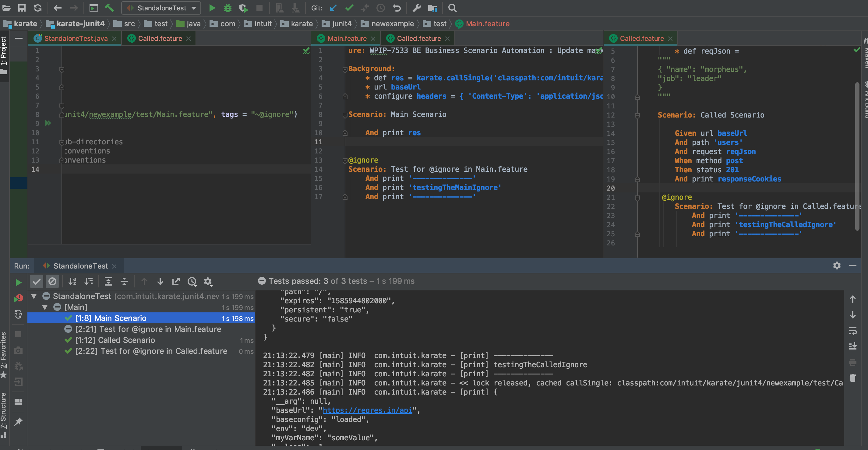Screen dimensions: 868x450
Task: Fold Scenario: Main Scenario block
Action: point(345,115)
